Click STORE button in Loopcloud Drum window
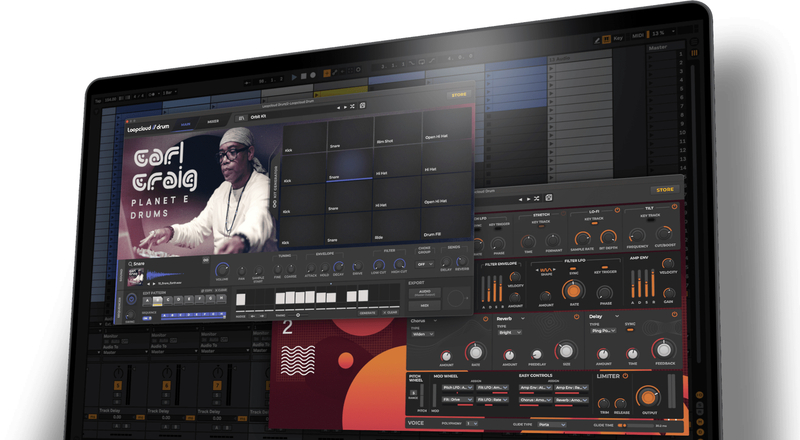Screen dimensions: 800x440 (x=459, y=95)
